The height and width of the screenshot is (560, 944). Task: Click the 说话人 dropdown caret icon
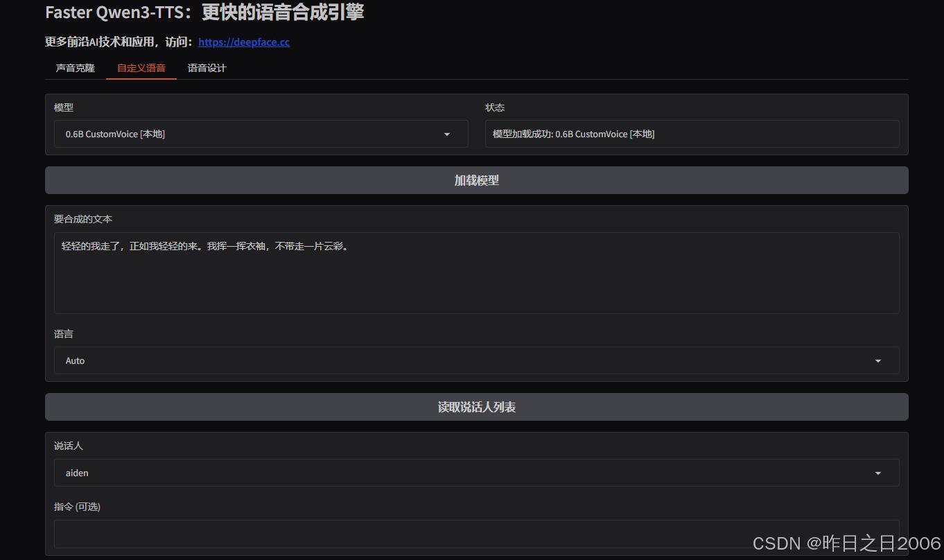878,473
